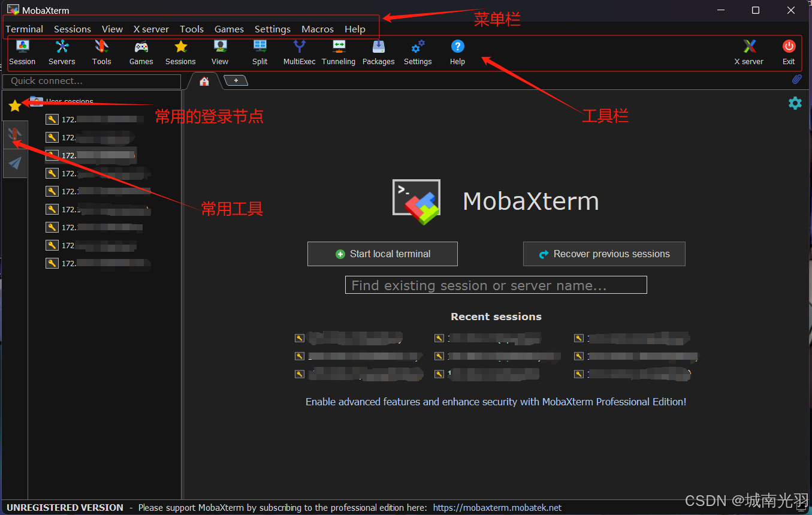
Task: Open the mobaxterm.mobatek.net link
Action: click(x=497, y=508)
